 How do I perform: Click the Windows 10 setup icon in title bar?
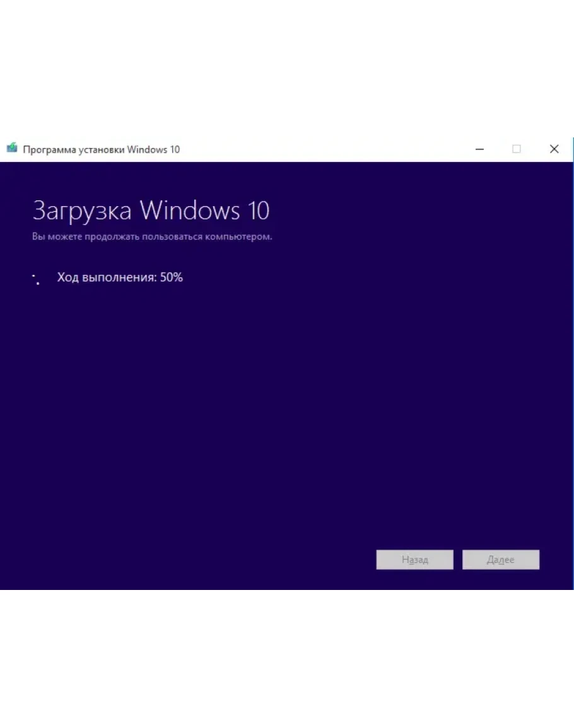click(x=12, y=149)
